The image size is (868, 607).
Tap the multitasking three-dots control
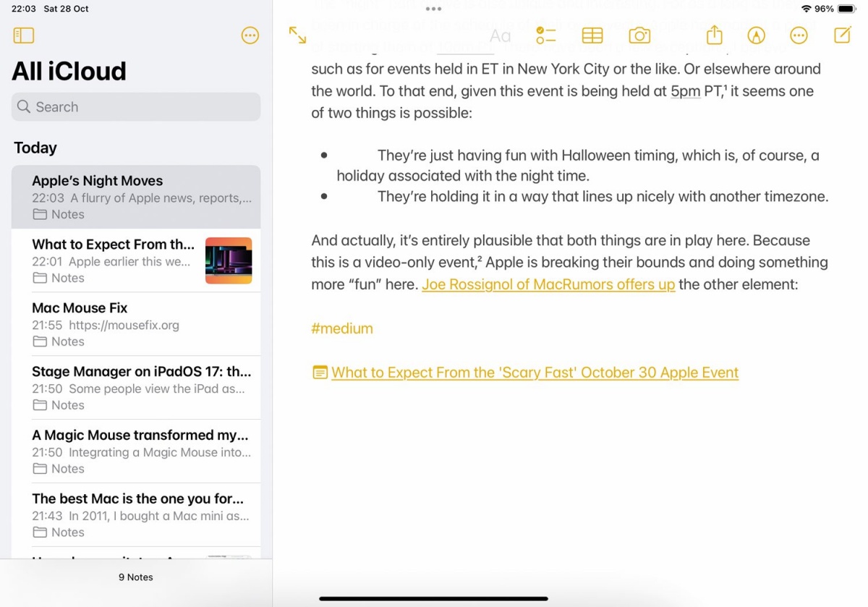(x=433, y=9)
